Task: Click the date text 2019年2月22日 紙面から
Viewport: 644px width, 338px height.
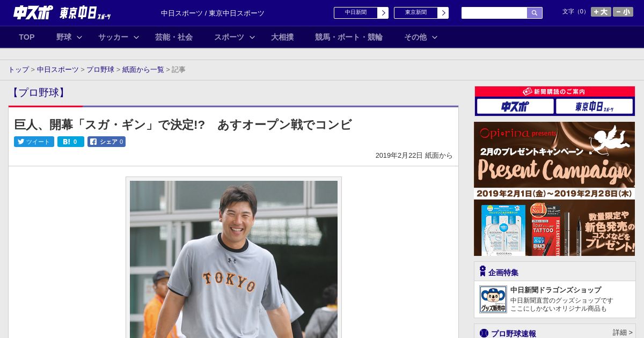Action: pos(414,155)
